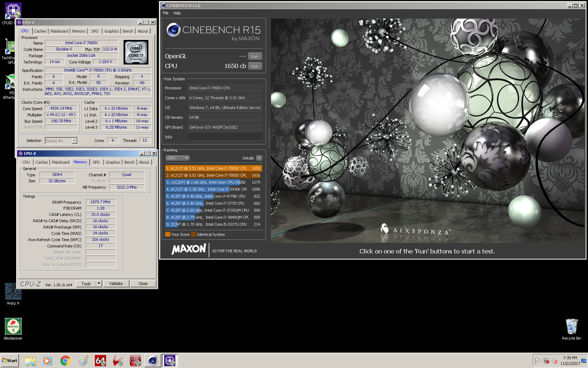This screenshot has width=588, height=368.
Task: Switch to Memory tab in top CPU-Z window
Action: point(79,31)
